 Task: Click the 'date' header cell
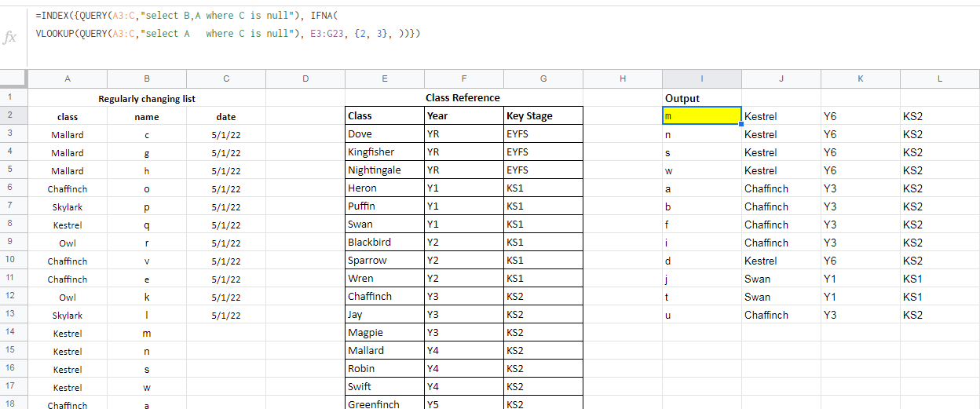coord(226,116)
